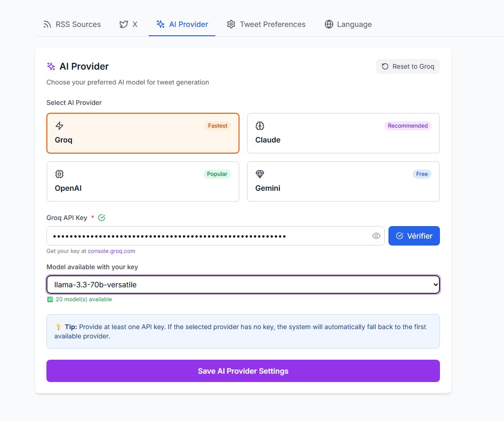Viewport: 504px width, 421px height.
Task: Open the Tweet Preferences tab
Action: pos(266,24)
